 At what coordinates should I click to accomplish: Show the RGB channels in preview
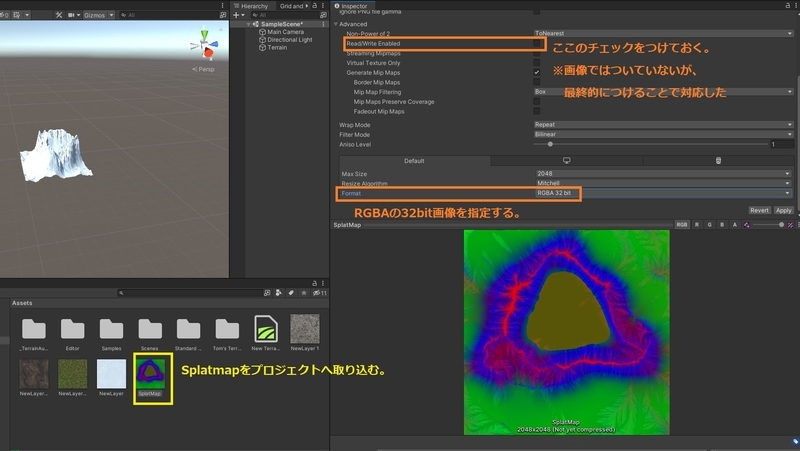(682, 224)
